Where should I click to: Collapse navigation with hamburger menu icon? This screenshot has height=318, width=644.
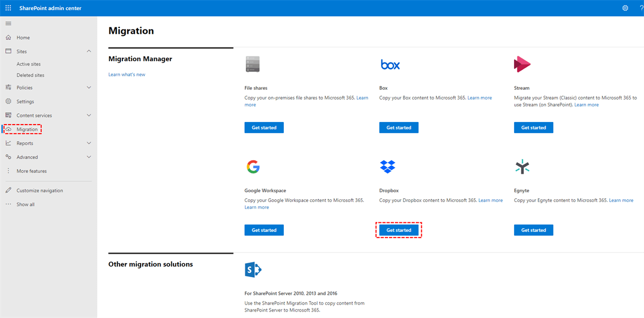pos(8,24)
